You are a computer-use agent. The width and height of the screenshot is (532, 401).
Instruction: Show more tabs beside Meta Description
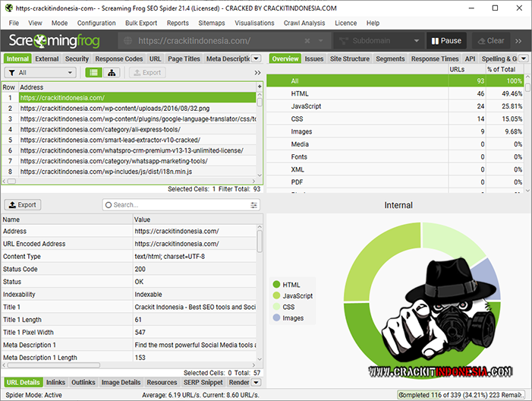click(x=257, y=58)
